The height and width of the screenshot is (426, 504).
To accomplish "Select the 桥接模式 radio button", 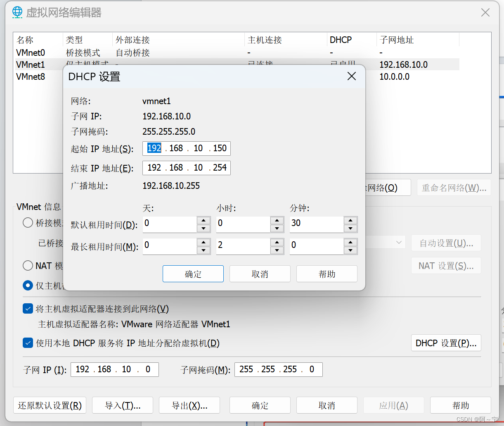I will [x=28, y=223].
